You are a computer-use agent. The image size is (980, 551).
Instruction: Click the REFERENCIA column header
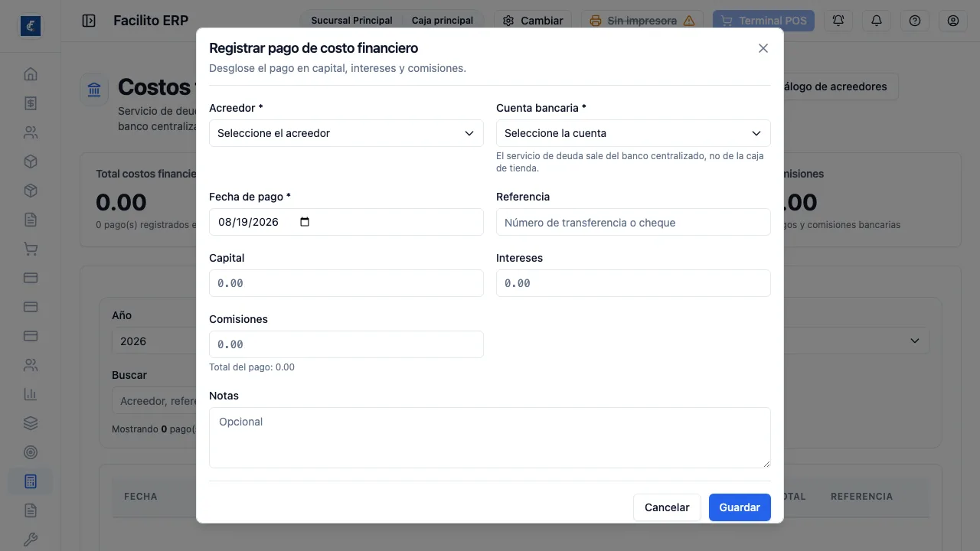tap(861, 497)
